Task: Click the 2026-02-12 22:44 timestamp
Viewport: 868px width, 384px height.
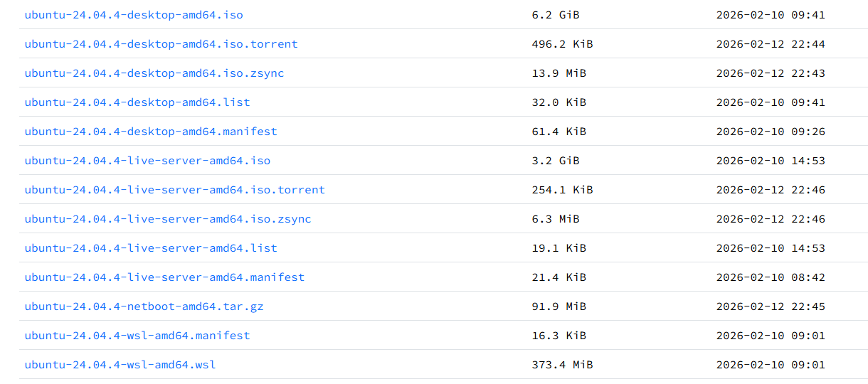Action: tap(771, 44)
